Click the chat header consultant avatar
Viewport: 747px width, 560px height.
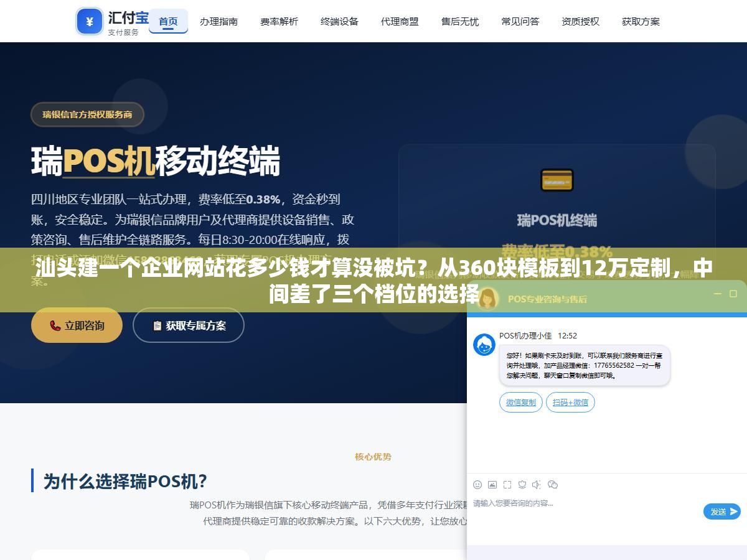(488, 298)
